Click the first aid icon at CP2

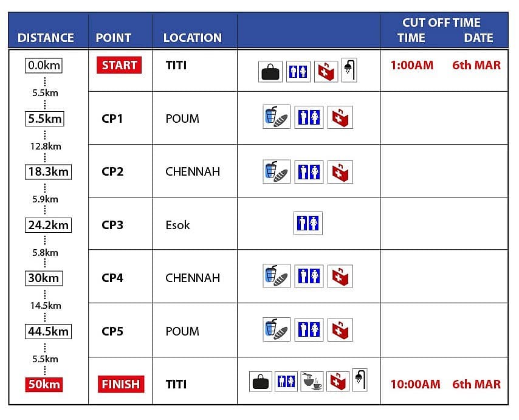point(340,171)
